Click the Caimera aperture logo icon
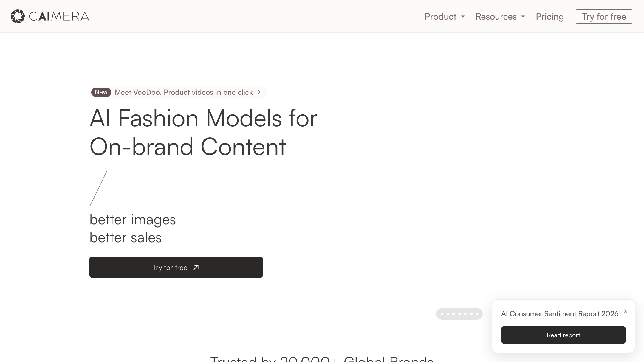Viewport: 644px width, 362px height. 18,16
